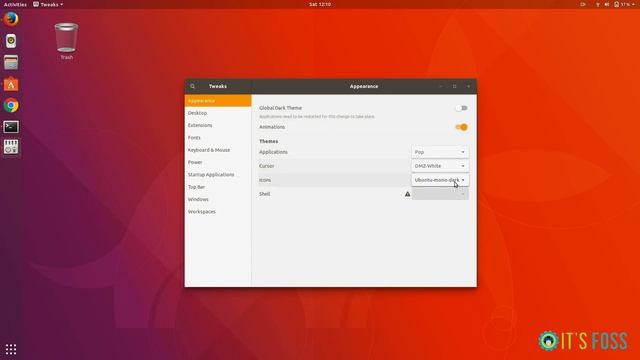640x360 pixels.
Task: Click the Animations label
Action: [x=272, y=127]
